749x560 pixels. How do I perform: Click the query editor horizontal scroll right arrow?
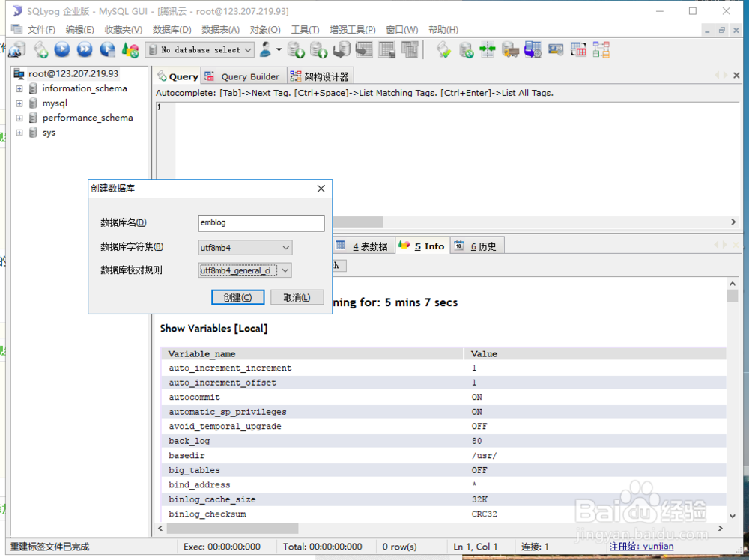pyautogui.click(x=733, y=222)
